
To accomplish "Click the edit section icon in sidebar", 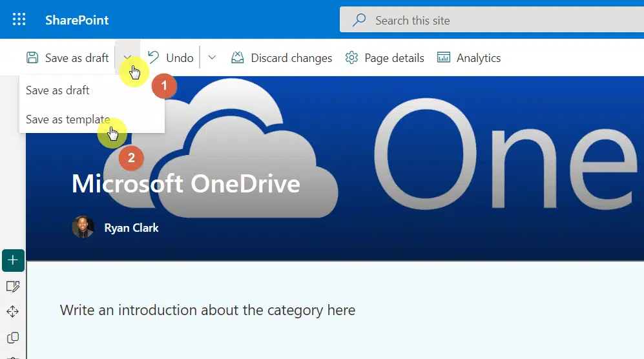I will [x=13, y=286].
